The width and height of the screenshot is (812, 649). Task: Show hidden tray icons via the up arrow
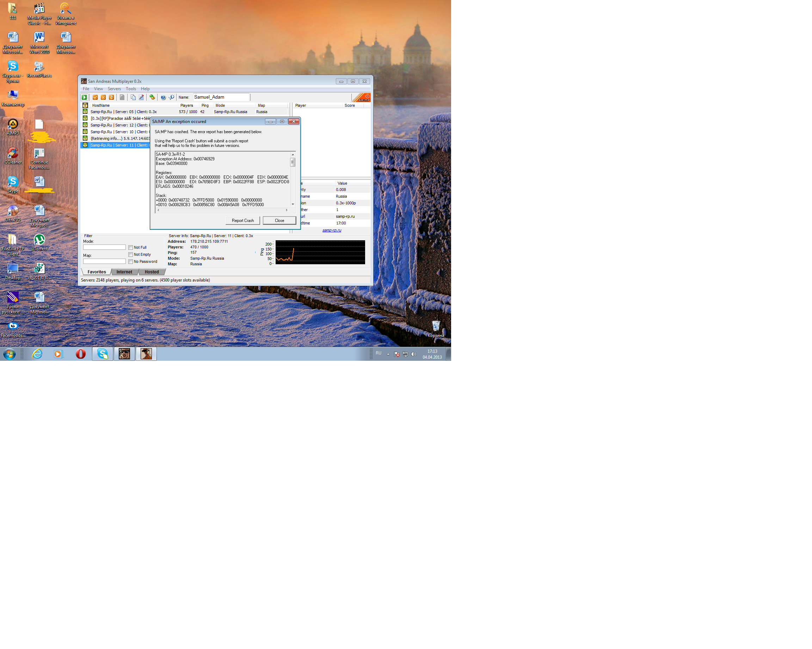coord(388,354)
